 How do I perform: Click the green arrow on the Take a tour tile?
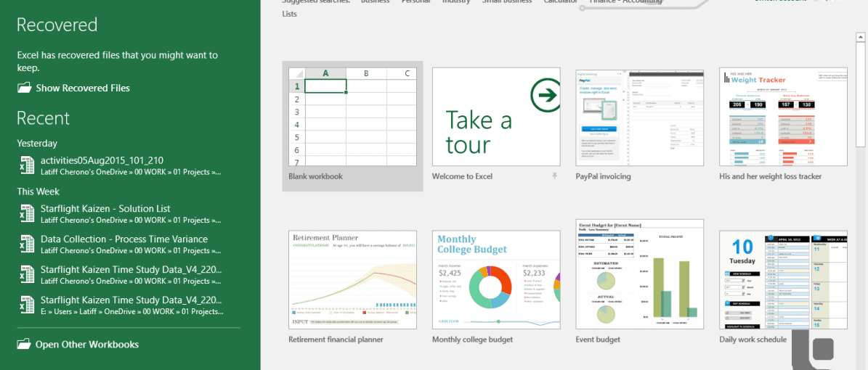pyautogui.click(x=545, y=96)
